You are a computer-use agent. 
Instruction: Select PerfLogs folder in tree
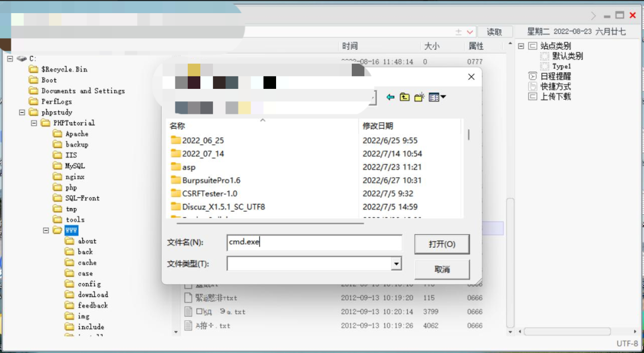51,101
